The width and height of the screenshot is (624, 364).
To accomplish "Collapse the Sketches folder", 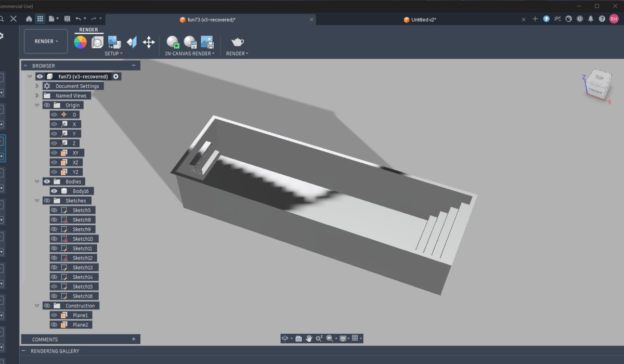I will point(37,201).
